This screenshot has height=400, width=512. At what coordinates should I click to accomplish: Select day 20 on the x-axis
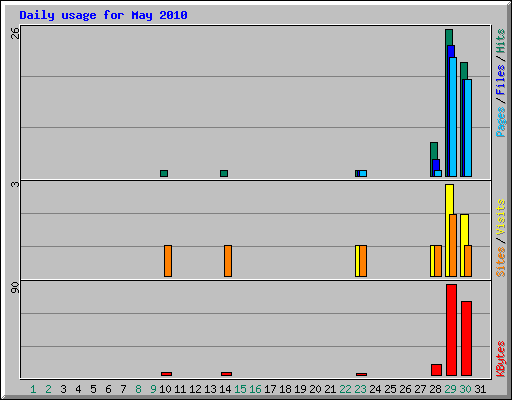(x=315, y=389)
